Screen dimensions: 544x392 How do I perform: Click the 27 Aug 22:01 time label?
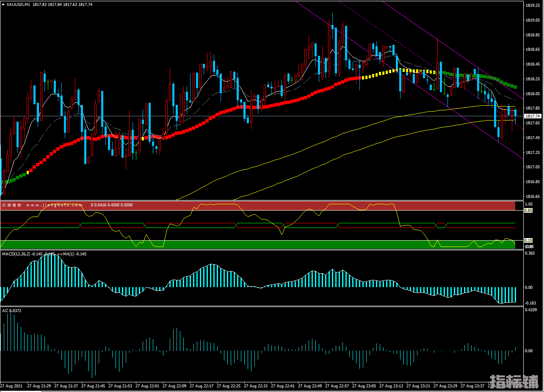click(x=148, y=386)
